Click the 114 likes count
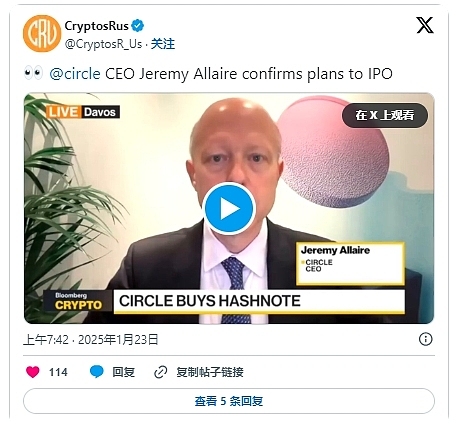 pyautogui.click(x=58, y=372)
